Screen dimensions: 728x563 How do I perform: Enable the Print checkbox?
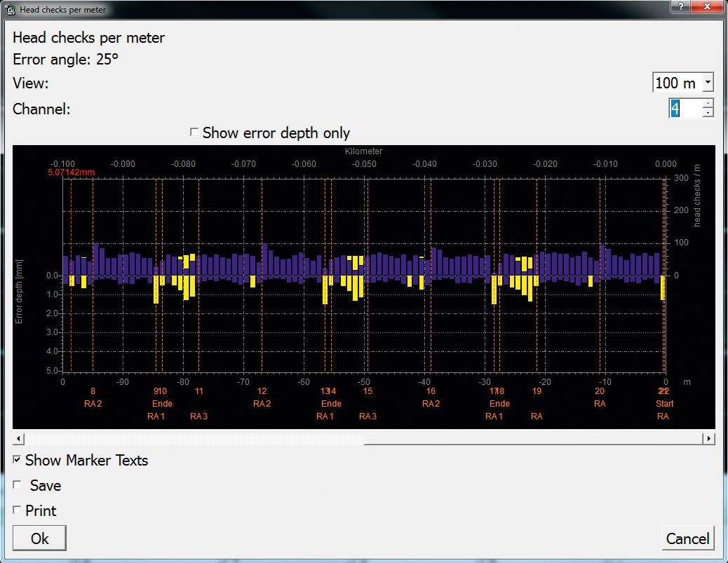(18, 511)
